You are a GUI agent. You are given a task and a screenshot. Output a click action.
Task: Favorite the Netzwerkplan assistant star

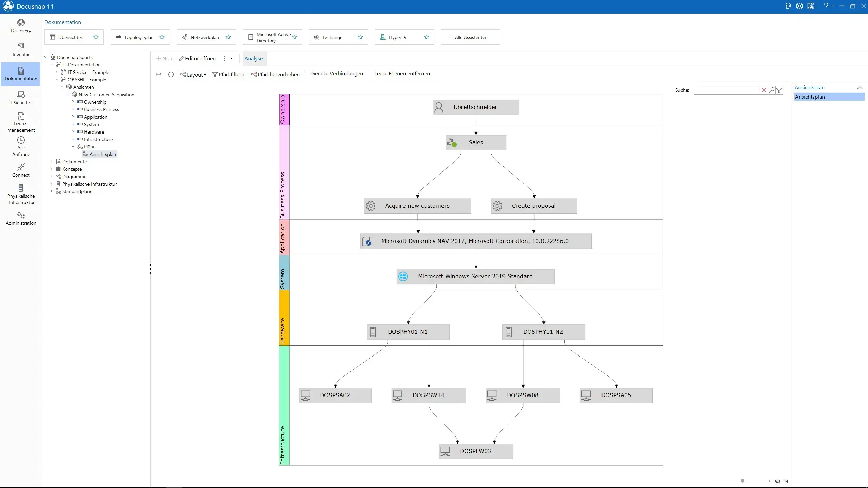click(x=228, y=37)
